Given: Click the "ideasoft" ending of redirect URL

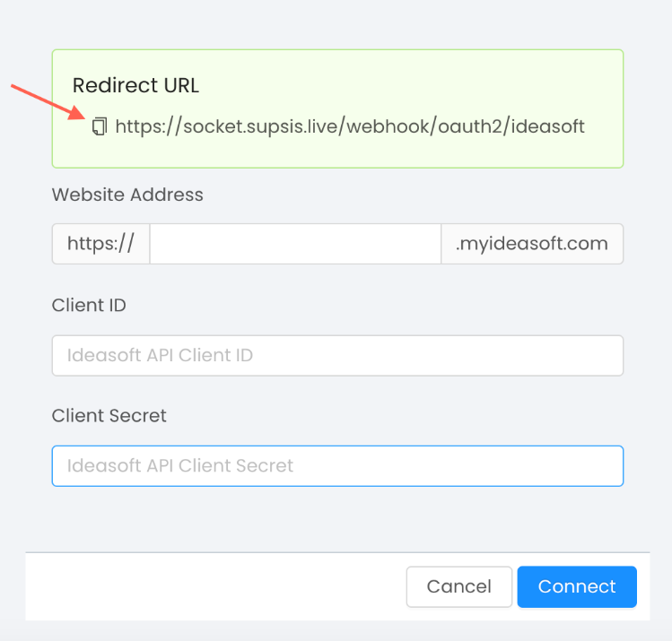Looking at the screenshot, I should tap(547, 126).
